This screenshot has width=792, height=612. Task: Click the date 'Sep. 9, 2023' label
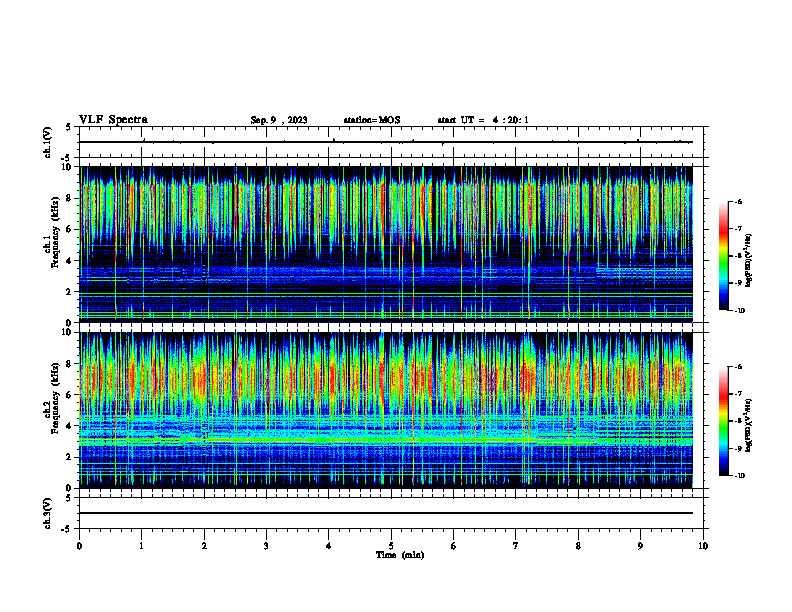[279, 120]
